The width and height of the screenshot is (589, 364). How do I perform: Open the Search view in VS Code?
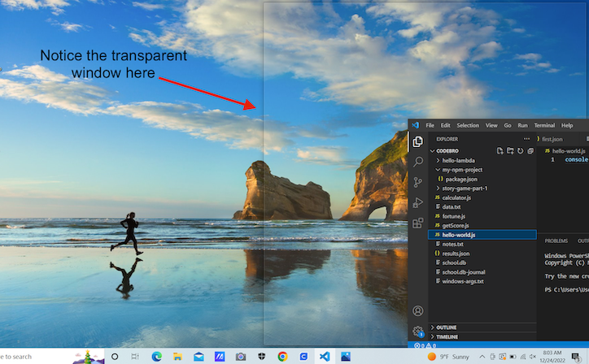point(417,162)
